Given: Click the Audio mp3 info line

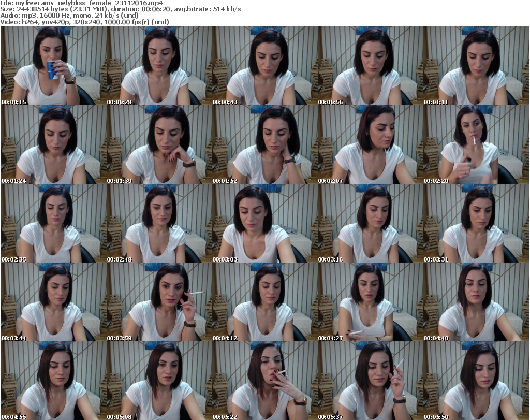Looking at the screenshot, I should 69,16.
